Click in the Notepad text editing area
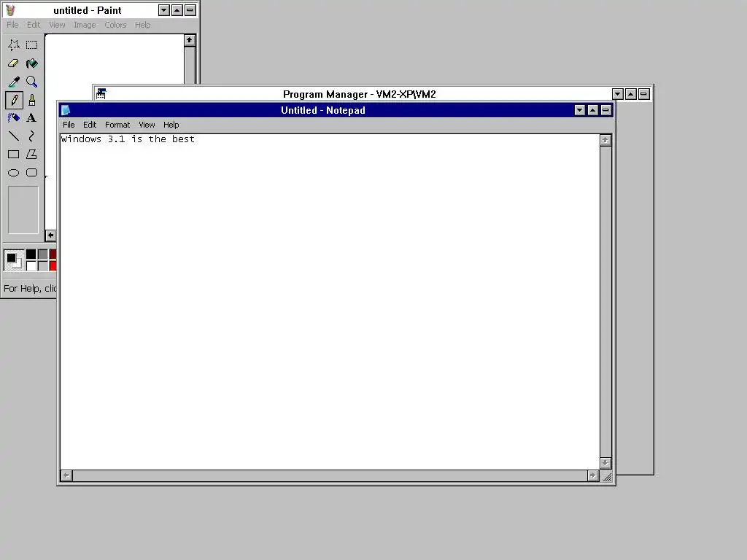 (330, 302)
